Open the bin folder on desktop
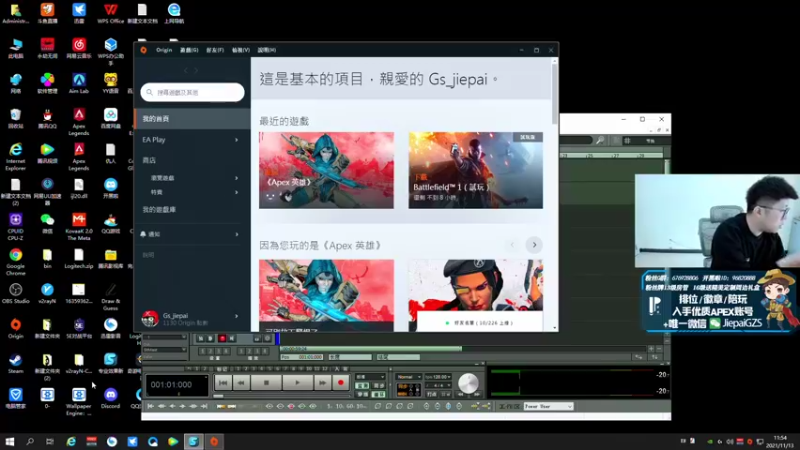This screenshot has height=450, width=800. pyautogui.click(x=47, y=259)
